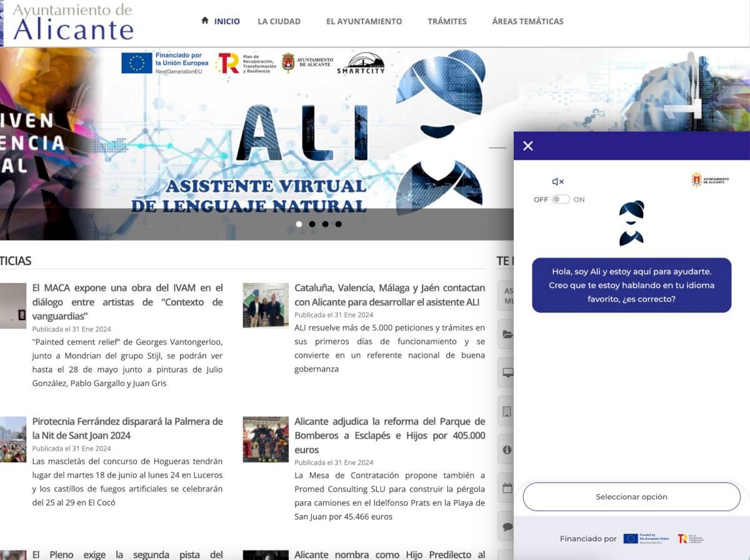Click the muted speaker icon in chat
Screen dimensions: 750x560
point(557,182)
